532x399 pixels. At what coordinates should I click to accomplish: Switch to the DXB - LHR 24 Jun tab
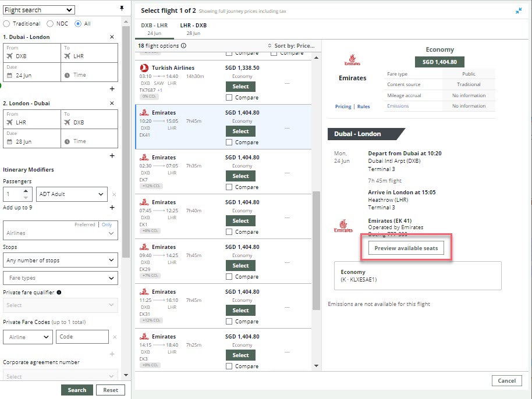(154, 29)
